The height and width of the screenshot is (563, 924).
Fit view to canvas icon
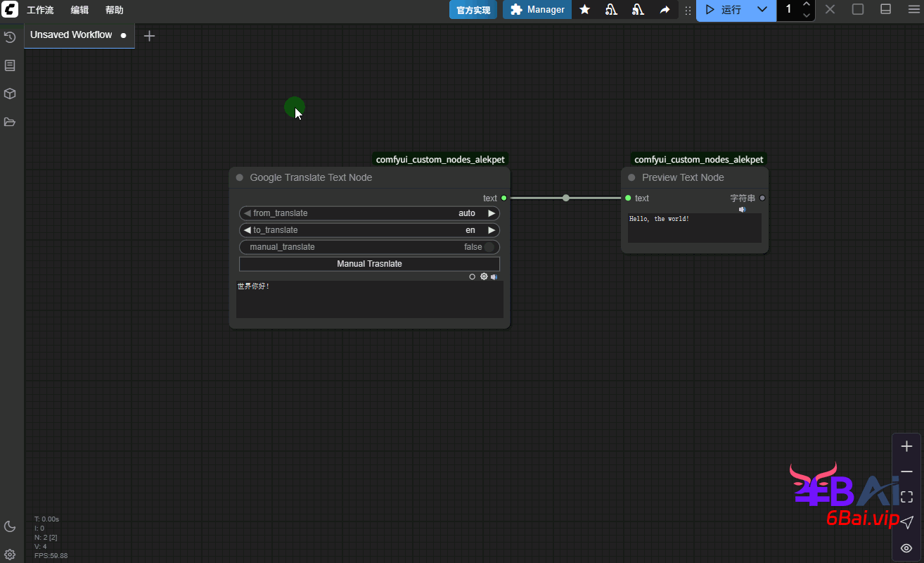click(907, 497)
